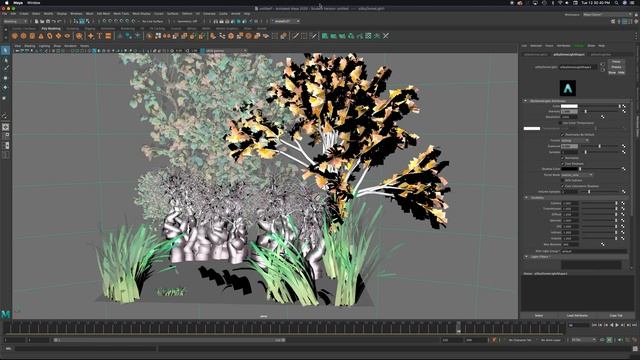Open the Portal Mode dropdown
The image size is (640, 360).
pyautogui.click(x=577, y=175)
